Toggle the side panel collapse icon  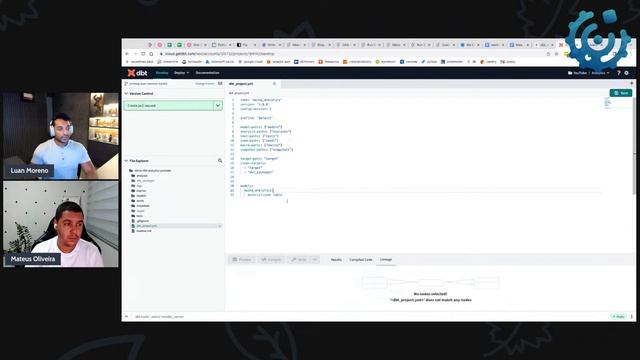pos(220,83)
